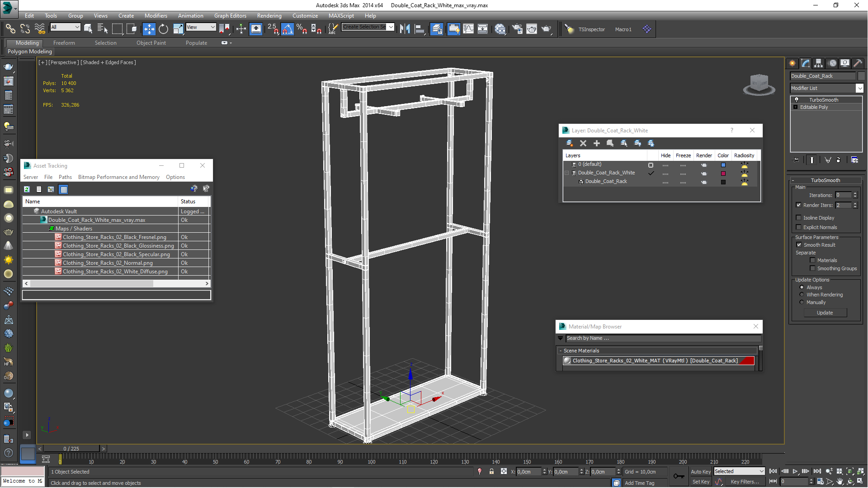868x488 pixels.
Task: Select the Select and Link tool
Action: tap(10, 29)
